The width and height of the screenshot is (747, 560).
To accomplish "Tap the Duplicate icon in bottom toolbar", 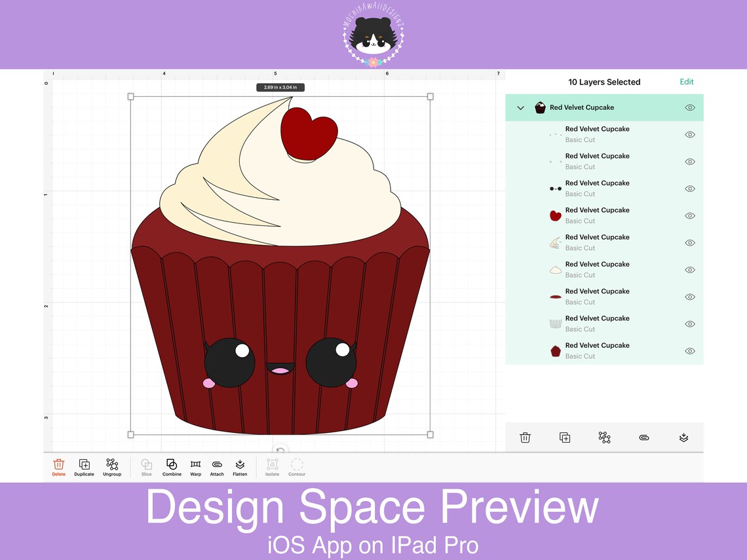I will pos(84,466).
